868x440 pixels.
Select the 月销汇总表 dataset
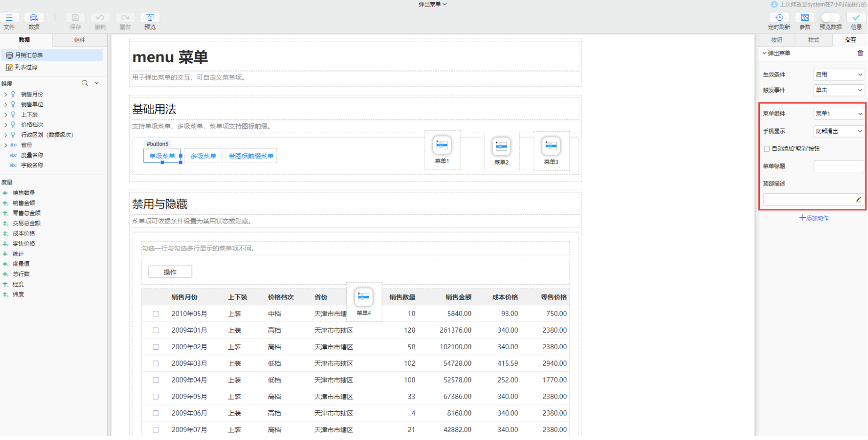pos(29,56)
